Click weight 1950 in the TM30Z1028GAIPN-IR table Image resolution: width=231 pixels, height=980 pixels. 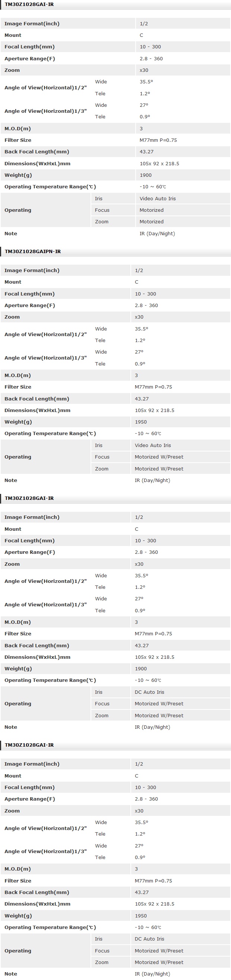pos(141,422)
